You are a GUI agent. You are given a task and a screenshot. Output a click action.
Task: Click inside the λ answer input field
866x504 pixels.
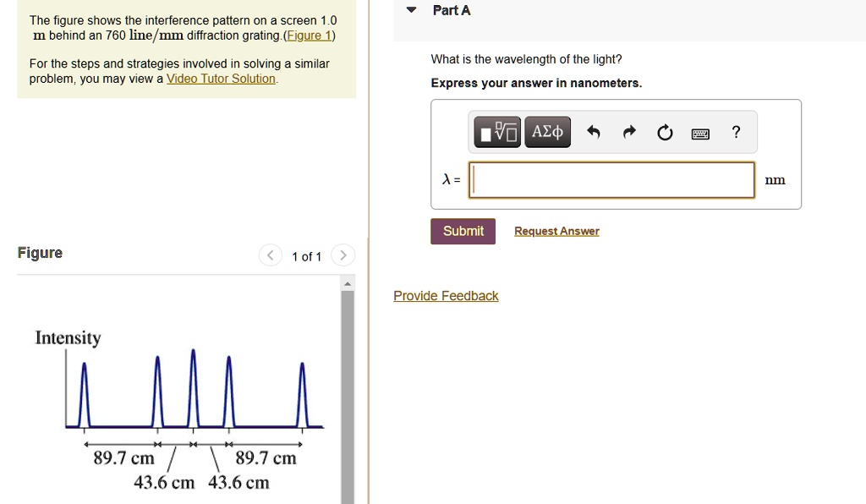pos(611,179)
